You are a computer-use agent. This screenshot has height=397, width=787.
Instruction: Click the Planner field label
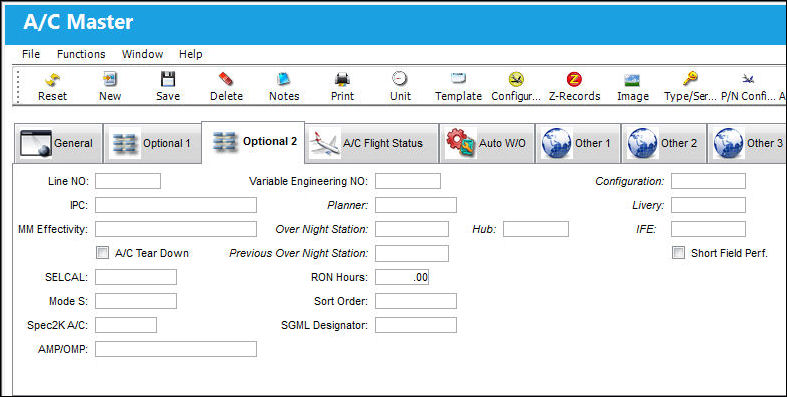pos(348,205)
